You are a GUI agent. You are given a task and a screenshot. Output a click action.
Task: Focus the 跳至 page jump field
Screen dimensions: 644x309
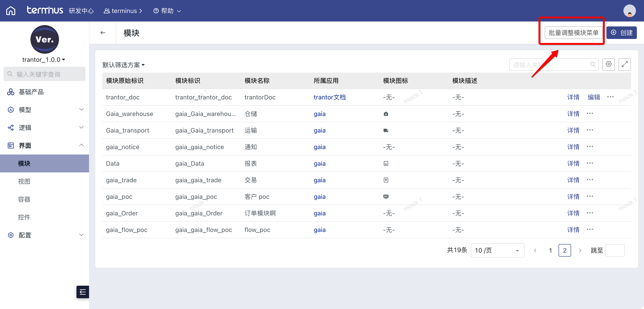point(614,250)
